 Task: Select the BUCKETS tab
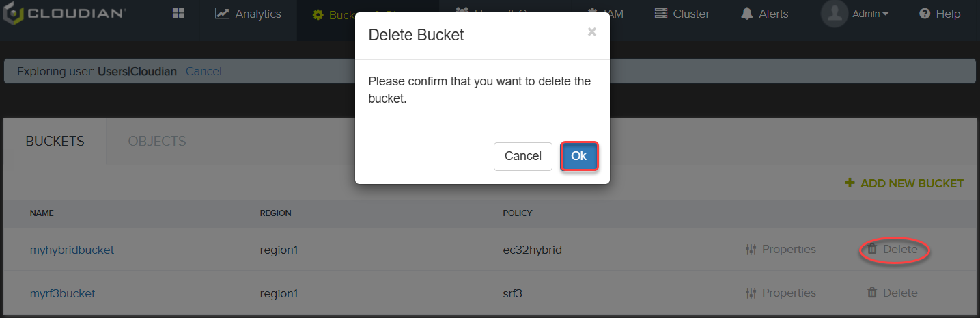click(55, 142)
